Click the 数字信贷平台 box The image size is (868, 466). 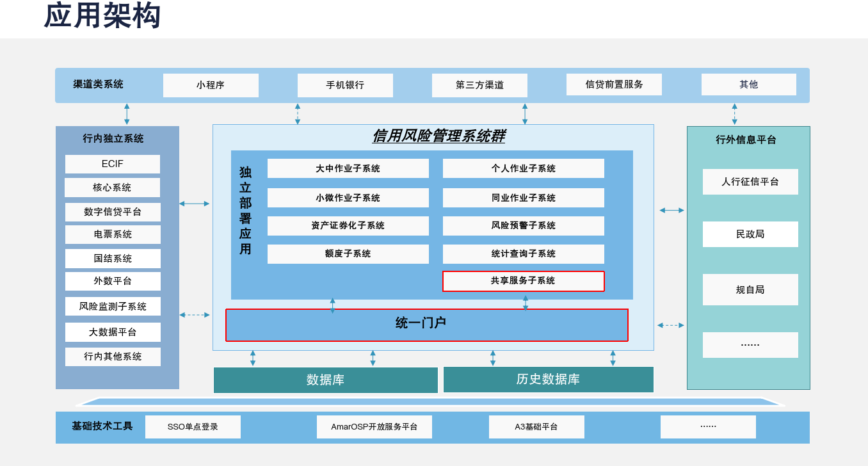coord(113,212)
